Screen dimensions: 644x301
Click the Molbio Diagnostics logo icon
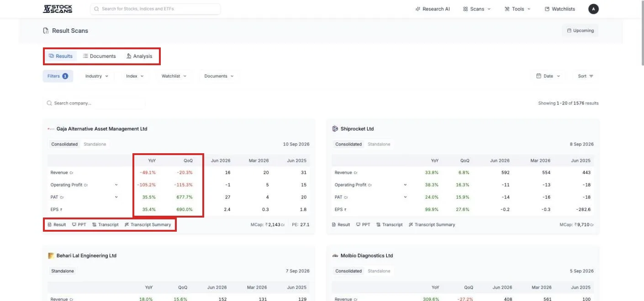pos(335,256)
